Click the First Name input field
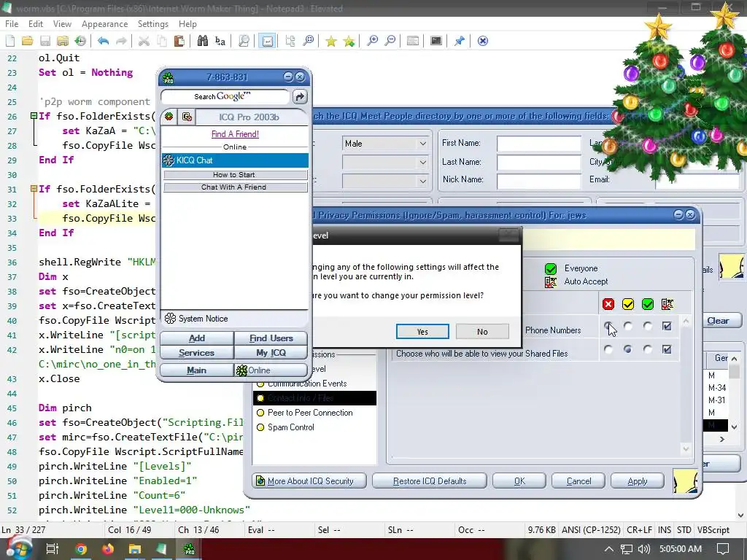This screenshot has width=747, height=560. tap(539, 144)
